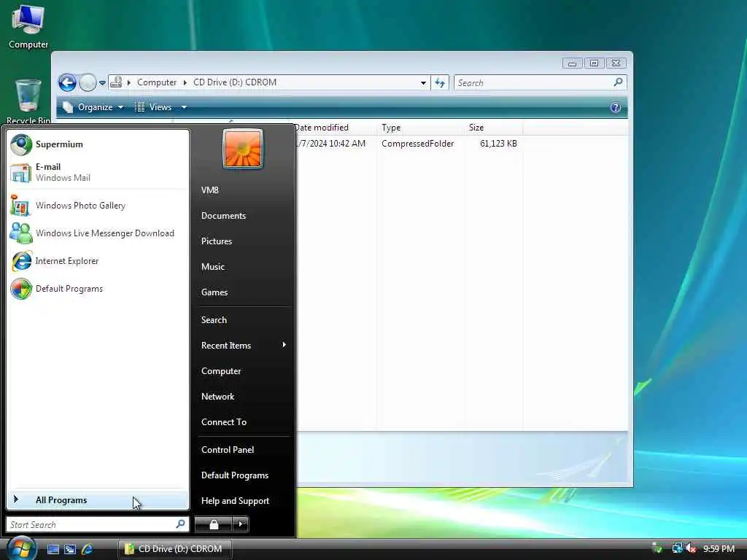The image size is (747, 560).
Task: Open the Views dropdown arrow
Action: [x=184, y=107]
